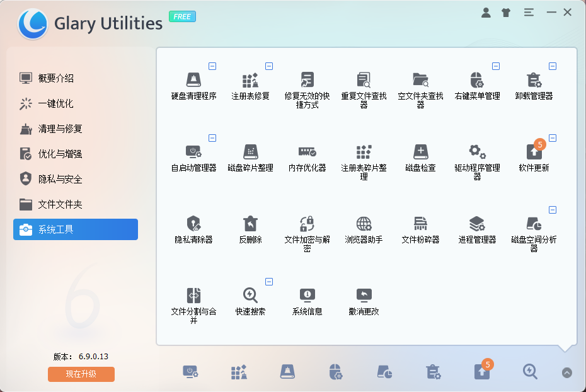Open 快速搜索 quick search tool

point(250,302)
